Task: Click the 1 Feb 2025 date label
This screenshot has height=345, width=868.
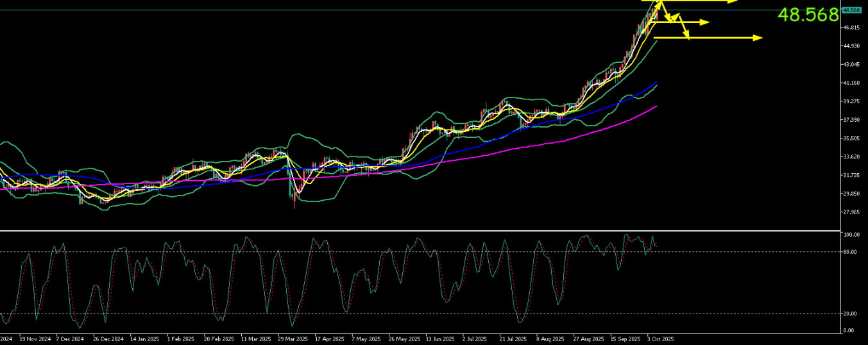Action: click(180, 339)
